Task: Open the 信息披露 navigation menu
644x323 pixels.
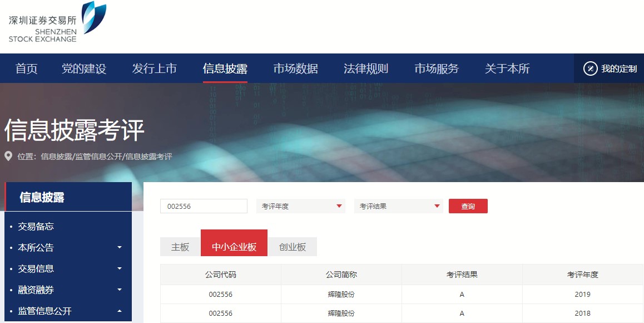Action: 225,68
